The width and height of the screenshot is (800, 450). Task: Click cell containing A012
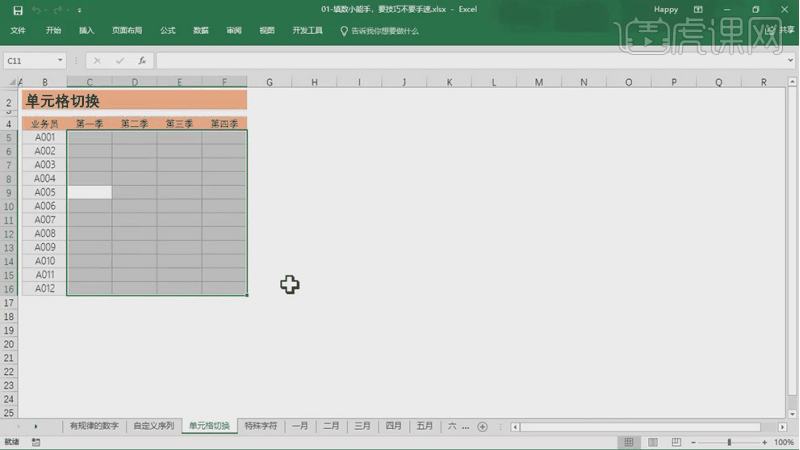(x=44, y=288)
